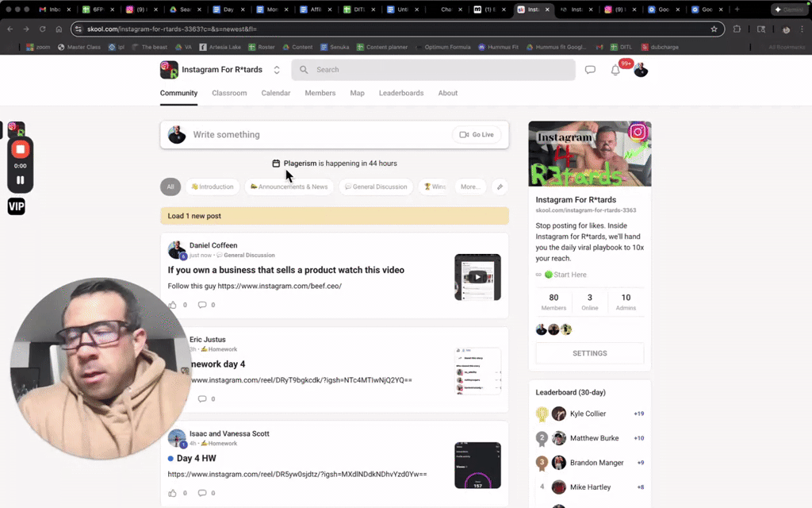Open comments on the Day 4 HW post
The image size is (812, 508).
(202, 493)
